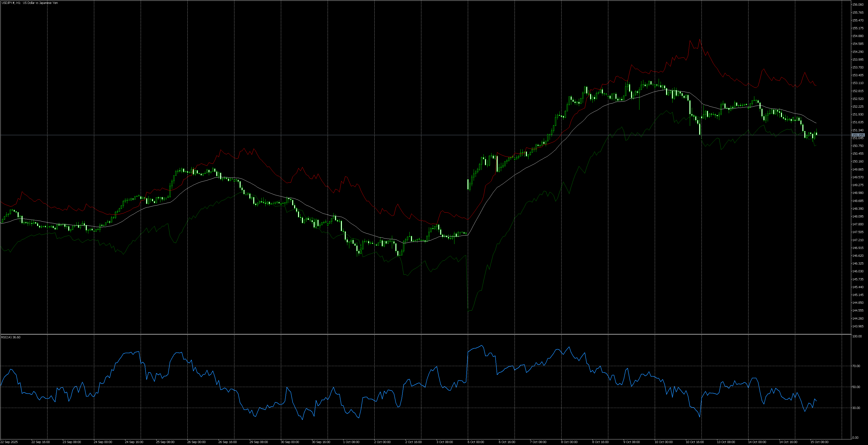Click the 10 Oct 16:00 time label

pos(694,442)
